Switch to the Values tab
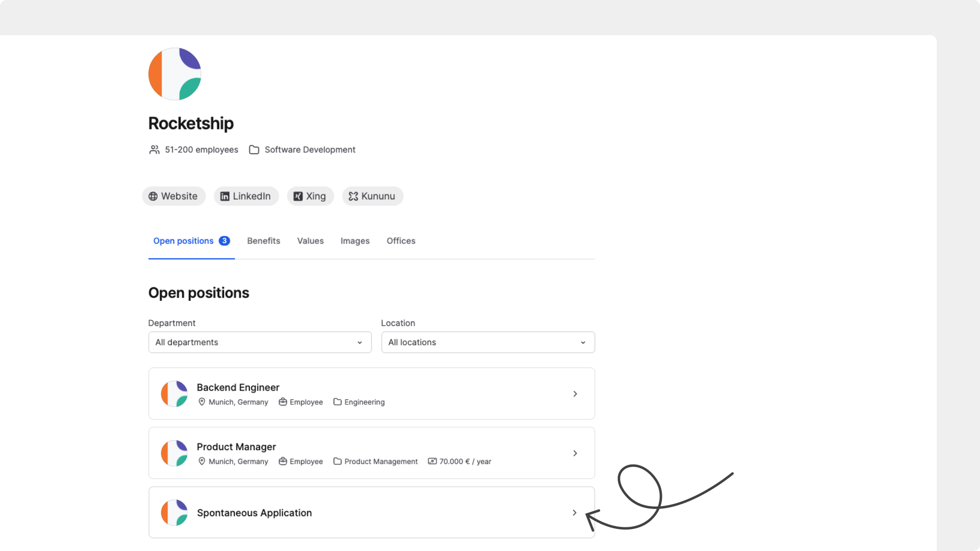980x551 pixels. coord(310,241)
